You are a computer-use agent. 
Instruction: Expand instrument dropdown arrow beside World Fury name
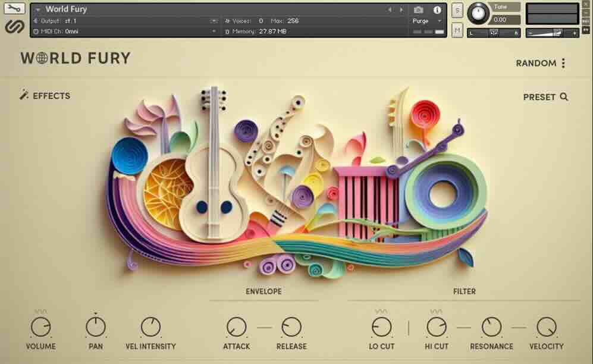(x=38, y=10)
